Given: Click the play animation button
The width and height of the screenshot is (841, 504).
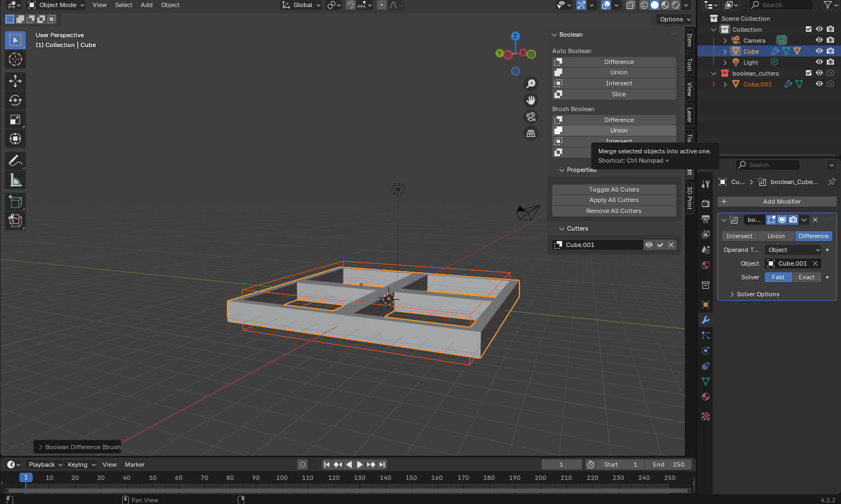Looking at the screenshot, I should [360, 465].
